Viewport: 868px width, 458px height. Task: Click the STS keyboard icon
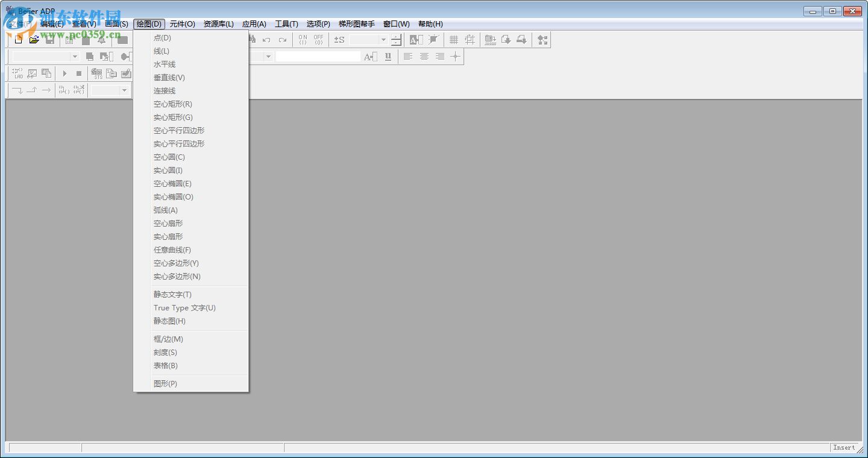coord(96,74)
